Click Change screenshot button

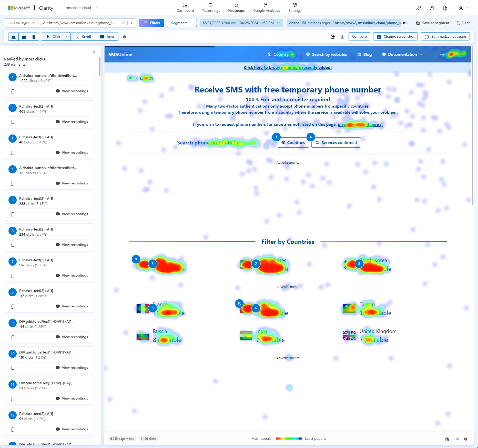pyautogui.click(x=395, y=36)
